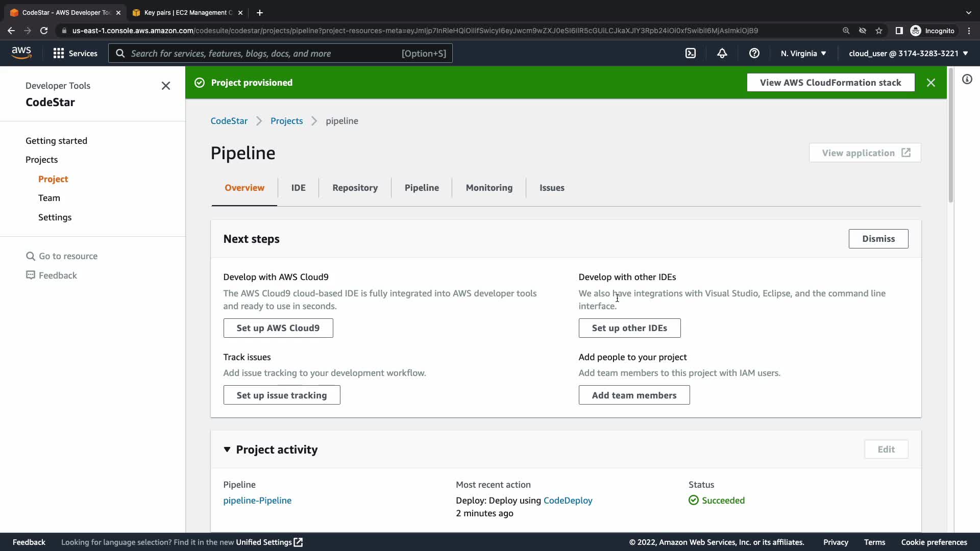
Task: Click Set up AWS Cloud9 button
Action: (x=278, y=328)
